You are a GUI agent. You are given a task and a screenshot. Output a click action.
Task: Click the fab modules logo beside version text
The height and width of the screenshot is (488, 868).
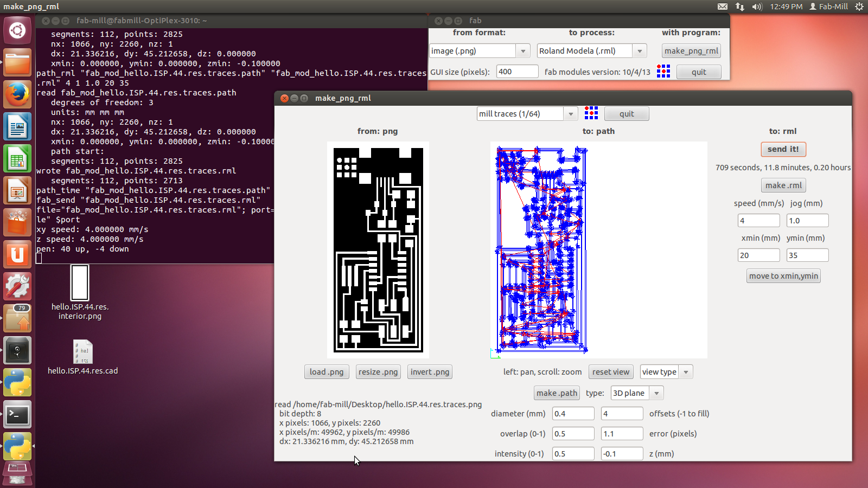pos(663,72)
